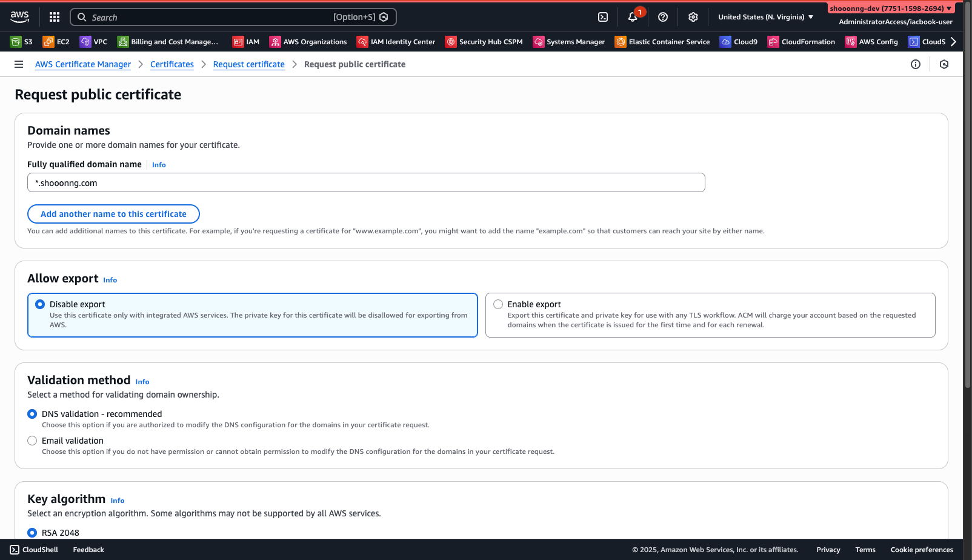The height and width of the screenshot is (560, 972).
Task: Open the shooonng-dev account menu
Action: (x=891, y=8)
